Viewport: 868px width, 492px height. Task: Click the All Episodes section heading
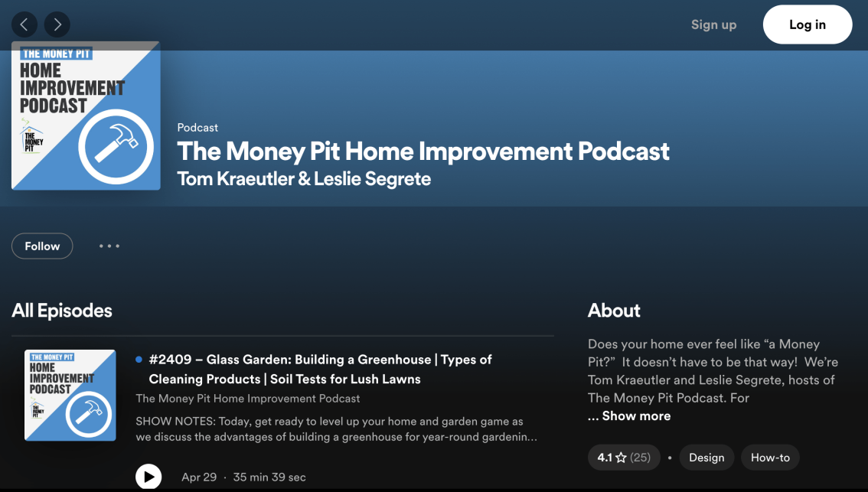click(62, 311)
